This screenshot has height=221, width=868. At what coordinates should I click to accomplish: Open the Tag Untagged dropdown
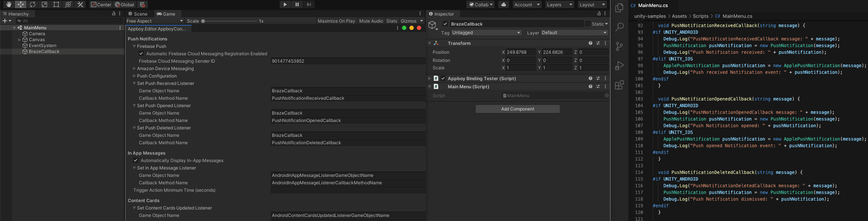tap(486, 33)
